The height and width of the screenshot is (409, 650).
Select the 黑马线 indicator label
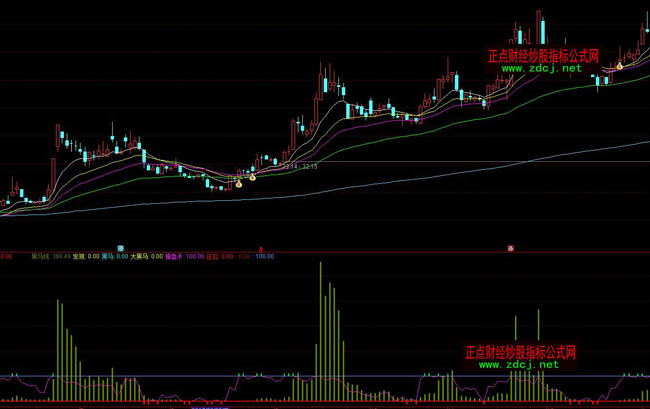(x=43, y=256)
